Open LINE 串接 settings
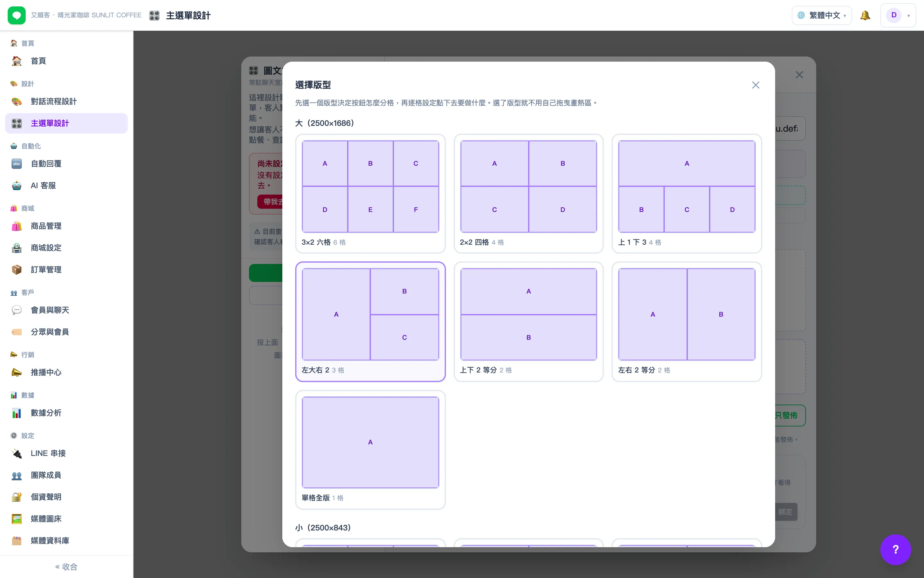The height and width of the screenshot is (578, 924). pyautogui.click(x=66, y=454)
